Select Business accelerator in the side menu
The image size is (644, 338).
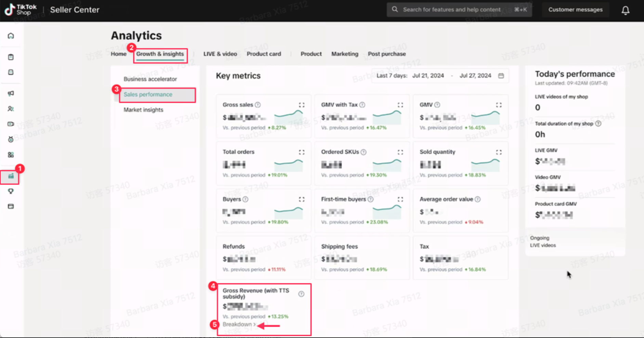click(x=150, y=79)
